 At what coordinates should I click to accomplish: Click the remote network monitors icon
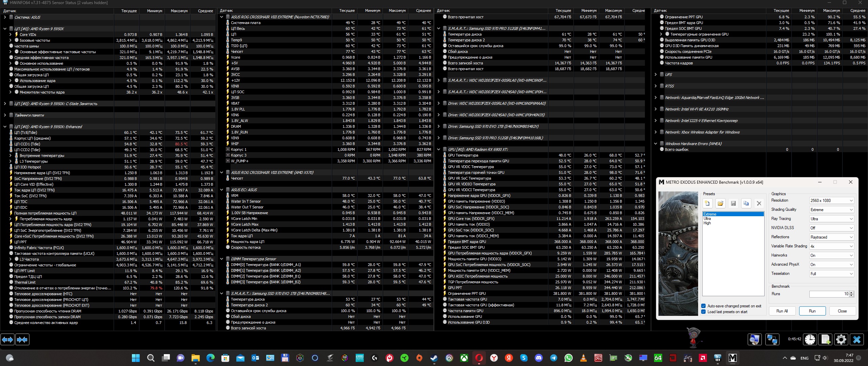pos(772,340)
